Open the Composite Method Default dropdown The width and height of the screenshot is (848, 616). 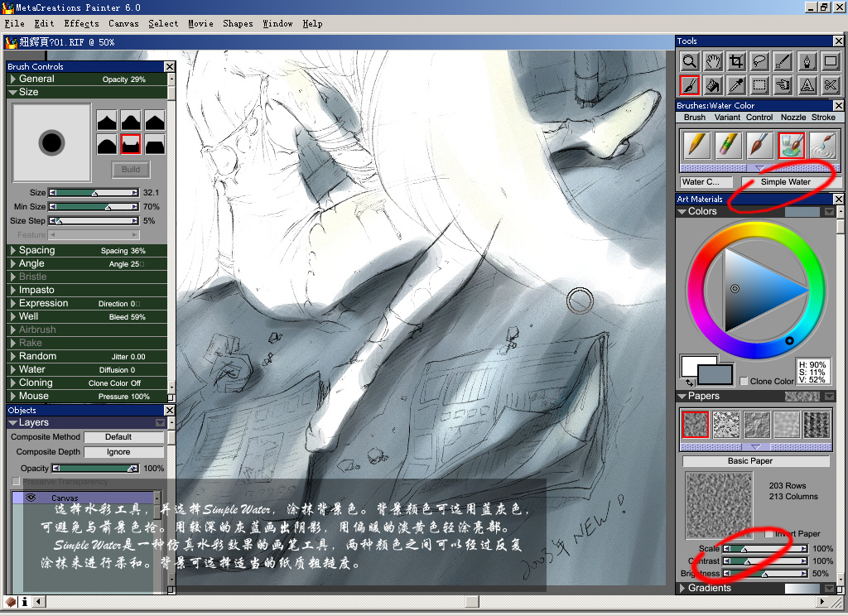[x=124, y=437]
